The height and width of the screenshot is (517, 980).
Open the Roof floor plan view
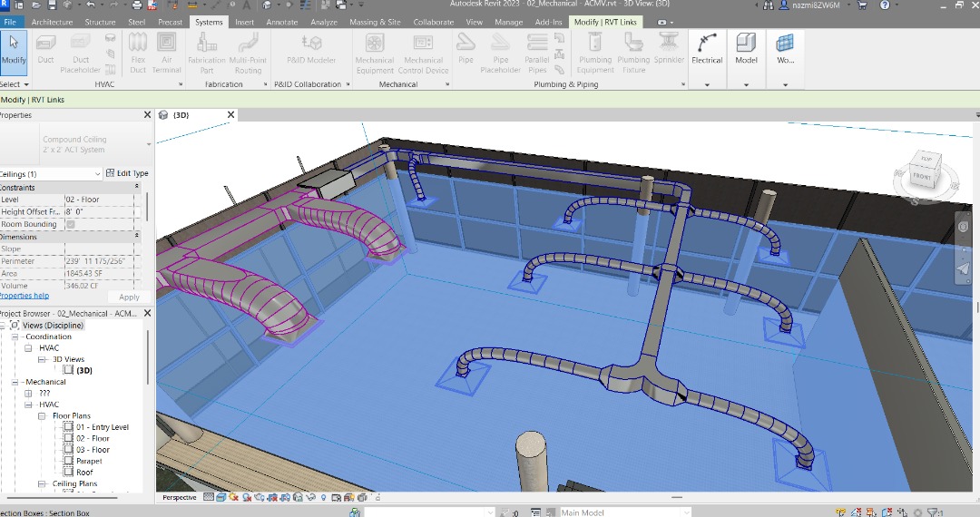[x=84, y=473]
